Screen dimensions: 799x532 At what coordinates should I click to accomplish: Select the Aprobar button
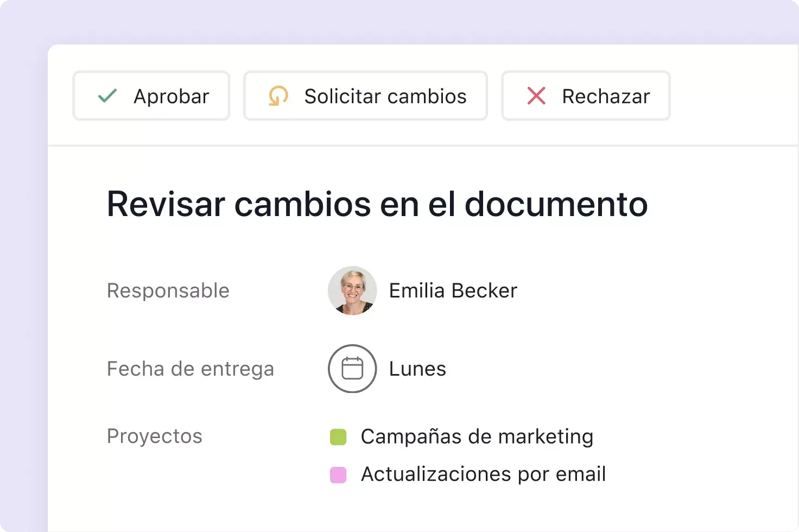point(151,96)
